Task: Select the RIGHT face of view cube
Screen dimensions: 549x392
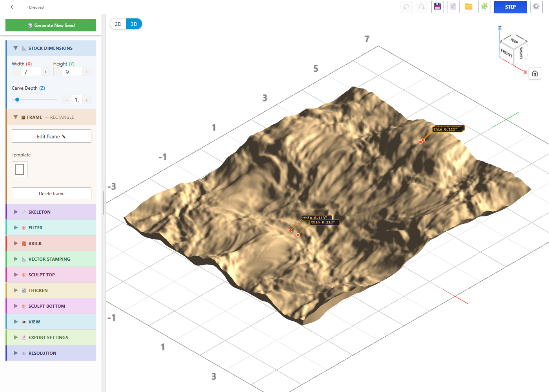Action: pos(521,53)
